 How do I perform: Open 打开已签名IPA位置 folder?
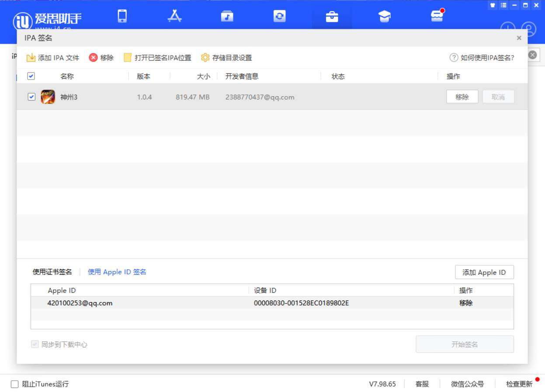157,58
